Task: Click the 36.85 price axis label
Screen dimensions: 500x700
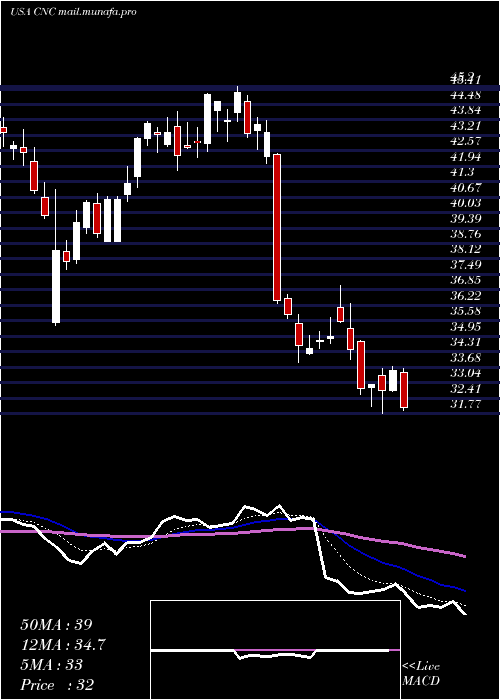Action: point(466,280)
